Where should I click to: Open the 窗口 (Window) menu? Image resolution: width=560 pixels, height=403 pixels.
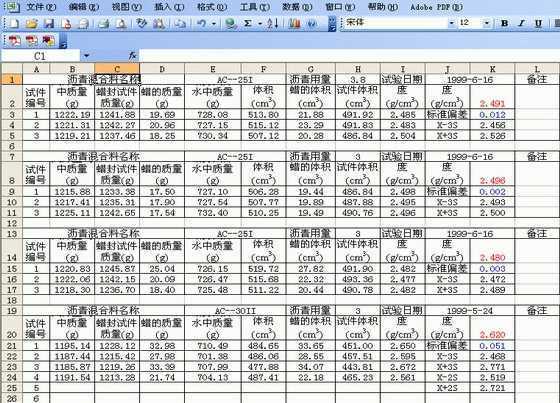point(340,6)
